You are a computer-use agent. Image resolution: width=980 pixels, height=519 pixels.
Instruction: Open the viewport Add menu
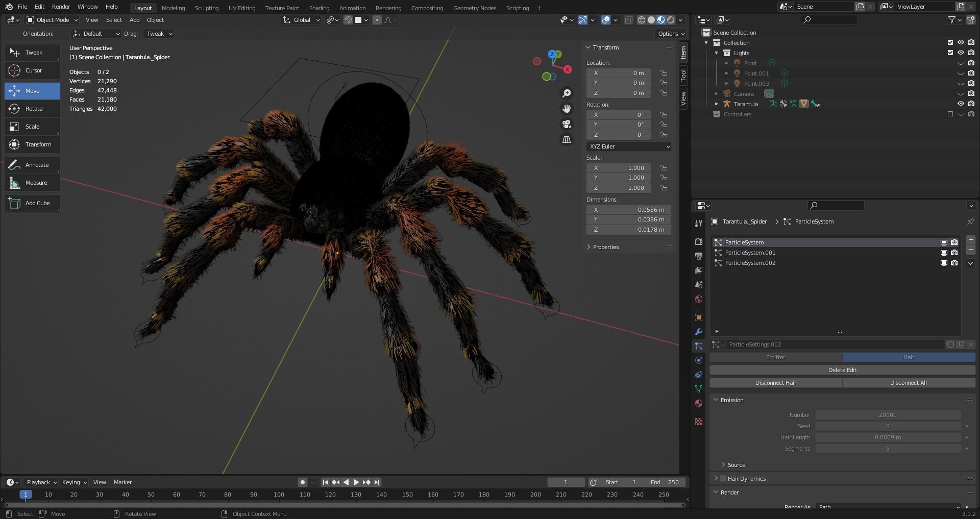click(x=134, y=20)
